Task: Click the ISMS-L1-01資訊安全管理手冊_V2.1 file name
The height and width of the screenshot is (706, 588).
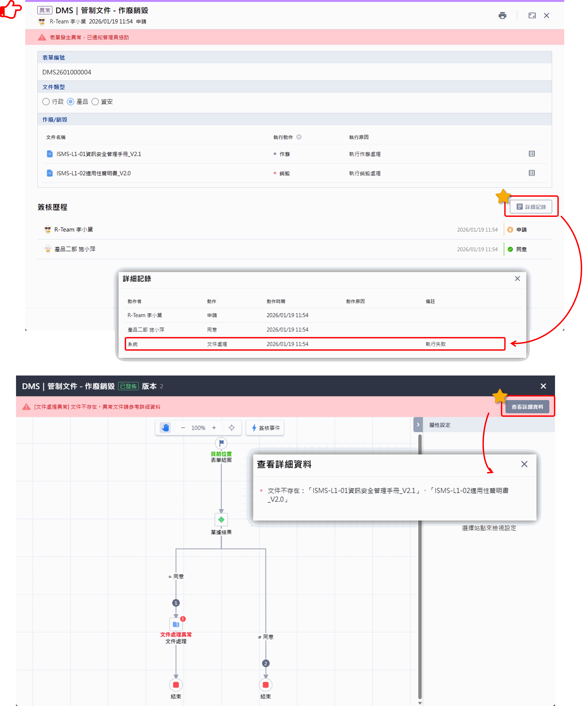Action: 99,154
